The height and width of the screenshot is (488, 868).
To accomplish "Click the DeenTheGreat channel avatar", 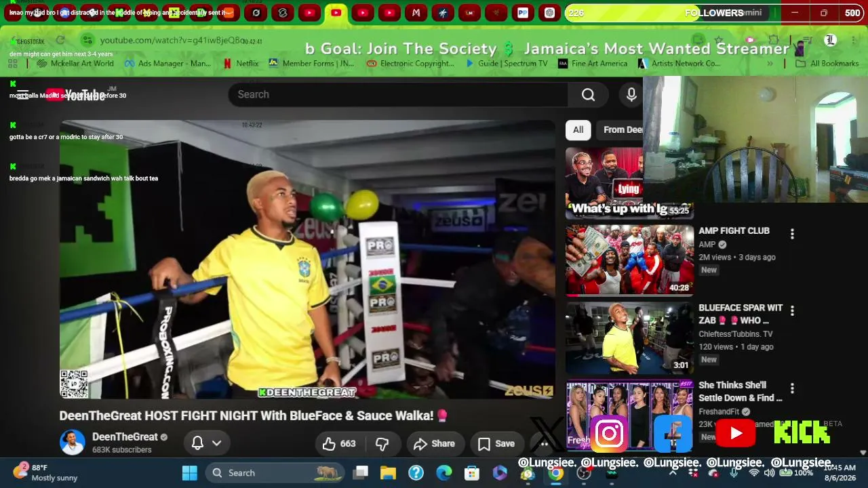I will click(x=73, y=443).
